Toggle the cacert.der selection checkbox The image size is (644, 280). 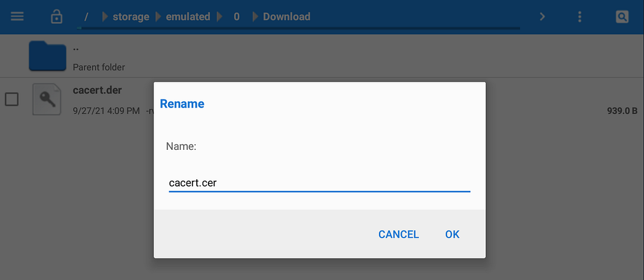click(x=12, y=99)
